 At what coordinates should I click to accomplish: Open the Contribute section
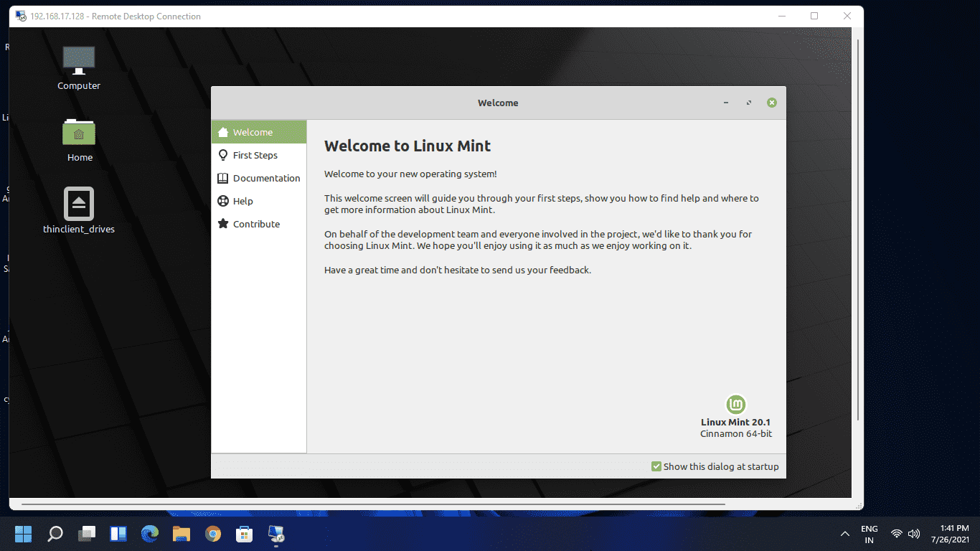(255, 224)
